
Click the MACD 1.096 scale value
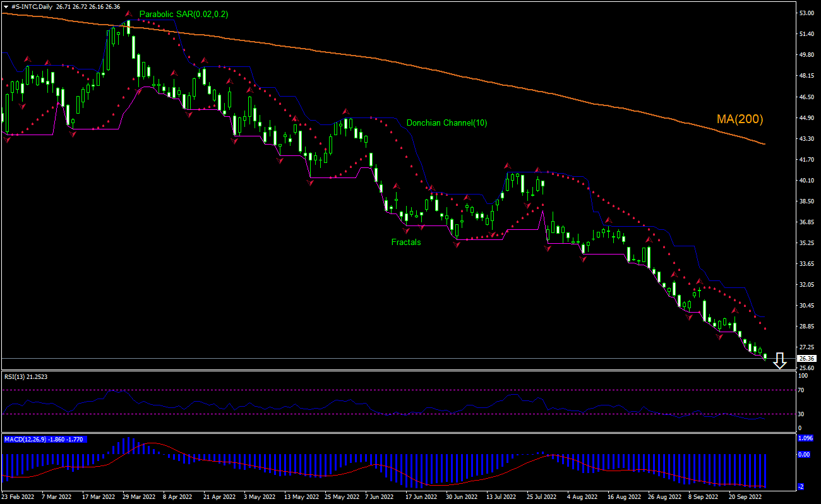click(806, 438)
